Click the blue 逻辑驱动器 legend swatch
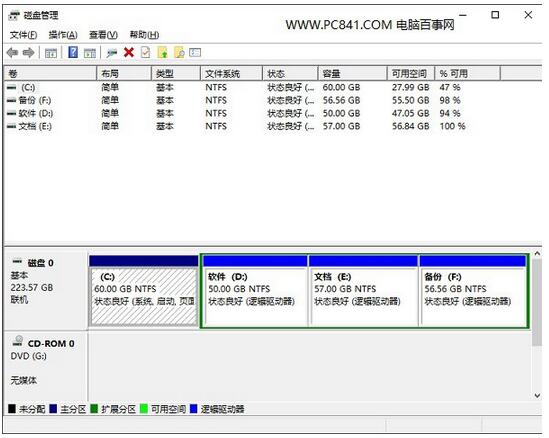 tap(193, 409)
